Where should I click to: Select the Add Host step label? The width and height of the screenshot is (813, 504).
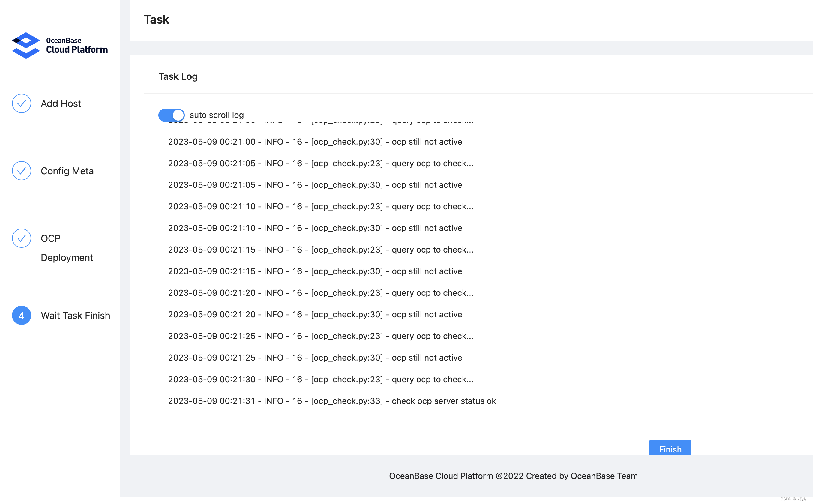(x=61, y=104)
